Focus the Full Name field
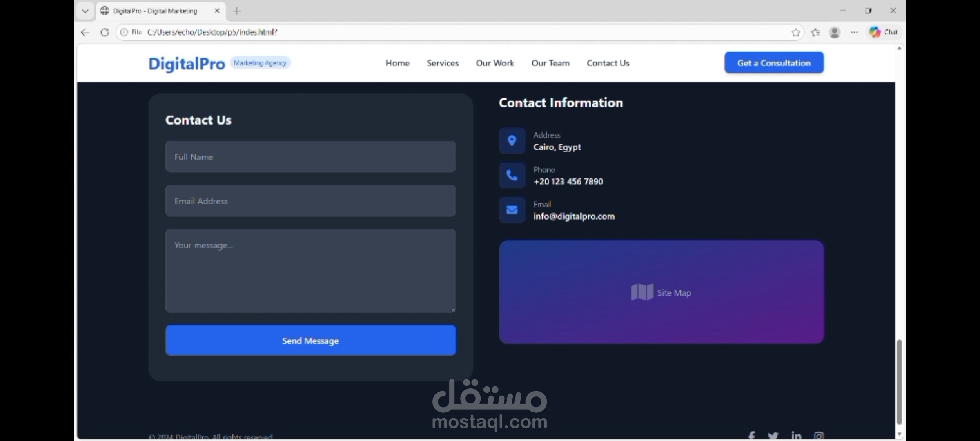 310,157
